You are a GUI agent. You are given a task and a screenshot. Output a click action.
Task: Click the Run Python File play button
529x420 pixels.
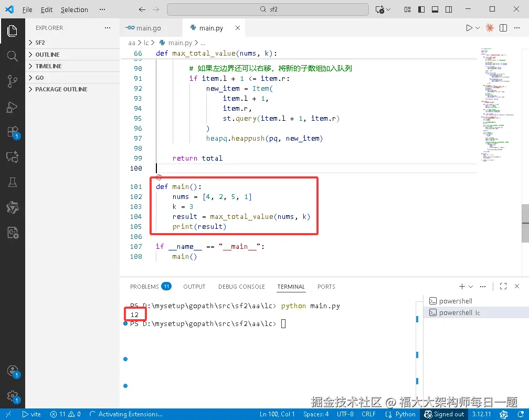point(469,28)
